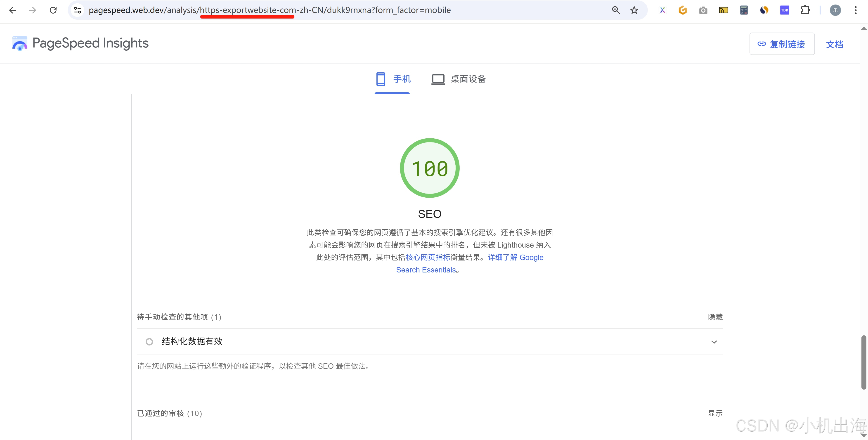The image size is (868, 440).
Task: Hide the 待手动检查的其他项 section via 隐藏
Action: pos(715,317)
